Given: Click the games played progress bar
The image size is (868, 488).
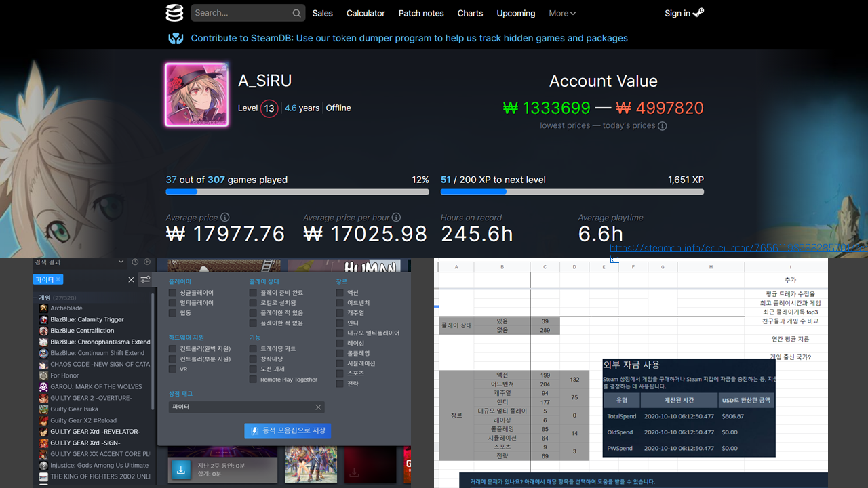Looking at the screenshot, I should 298,192.
